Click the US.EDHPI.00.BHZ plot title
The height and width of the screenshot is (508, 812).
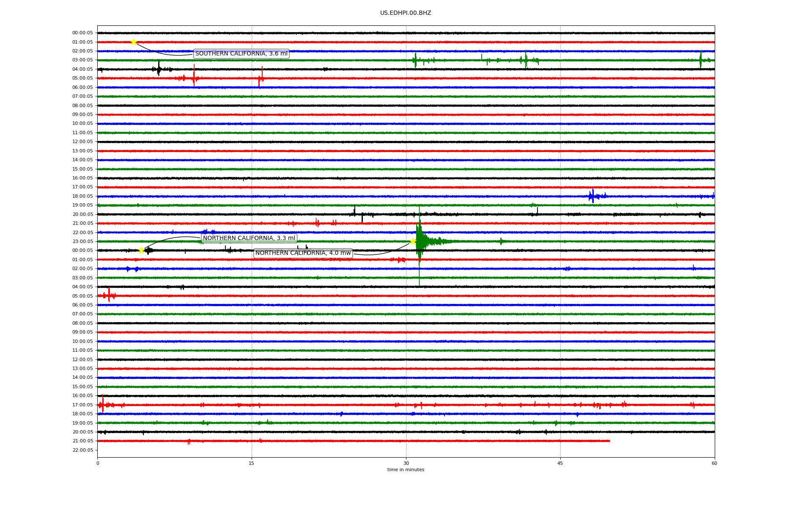tap(405, 13)
